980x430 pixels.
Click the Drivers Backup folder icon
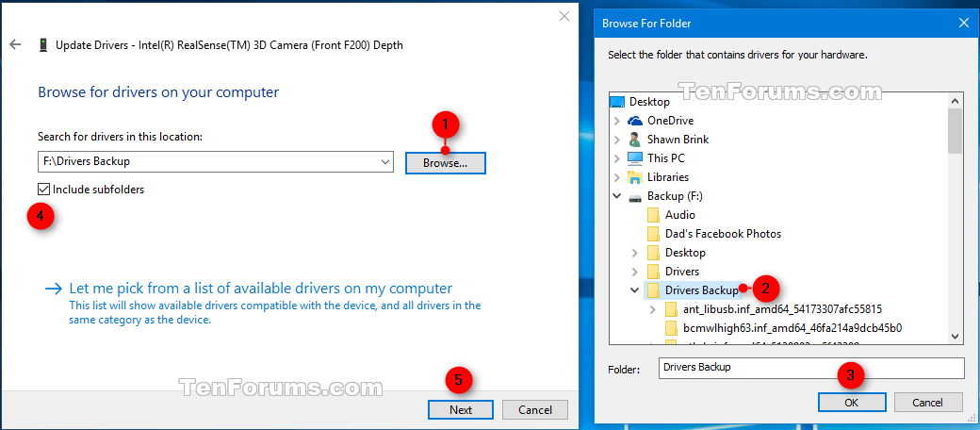pyautogui.click(x=653, y=290)
